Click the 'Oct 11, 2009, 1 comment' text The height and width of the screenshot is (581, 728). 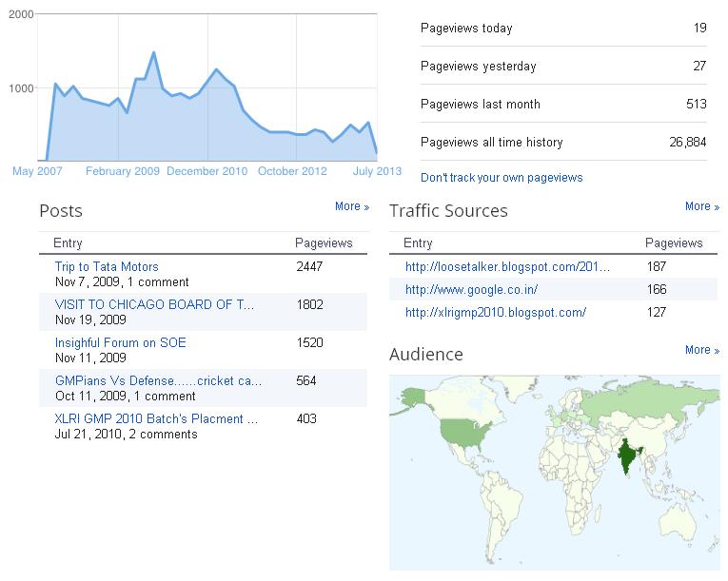[126, 397]
